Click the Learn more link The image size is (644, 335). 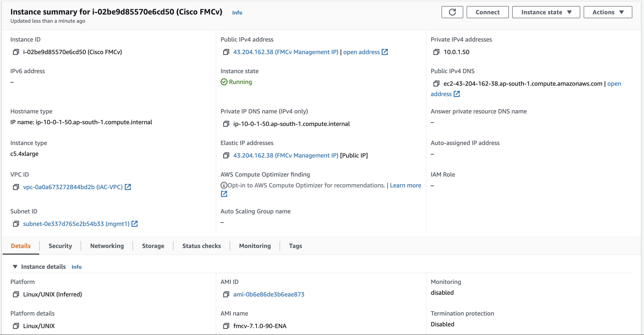pos(405,185)
